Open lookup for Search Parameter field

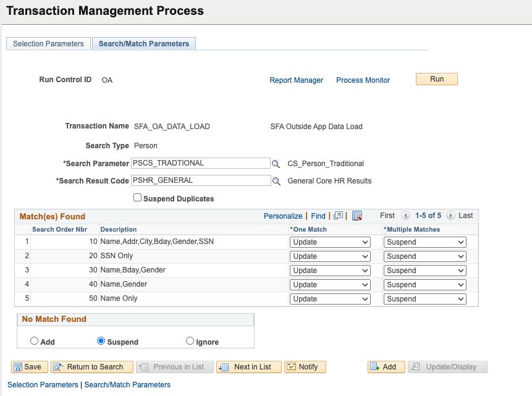pos(276,163)
